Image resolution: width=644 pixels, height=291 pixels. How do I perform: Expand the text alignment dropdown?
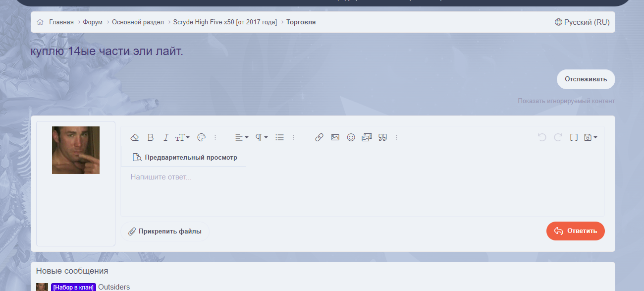[x=242, y=137]
